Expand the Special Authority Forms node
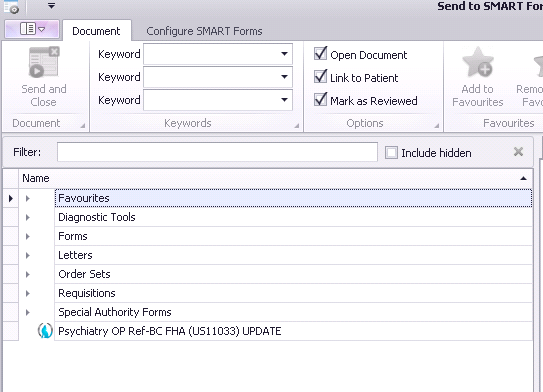Viewport: 543px width, 392px height. click(x=28, y=313)
